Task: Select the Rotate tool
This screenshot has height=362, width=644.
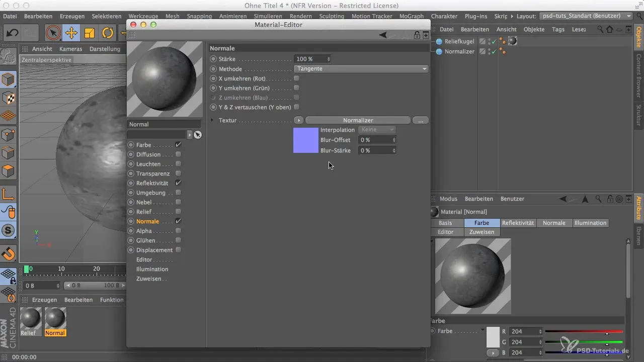Action: pos(107,33)
